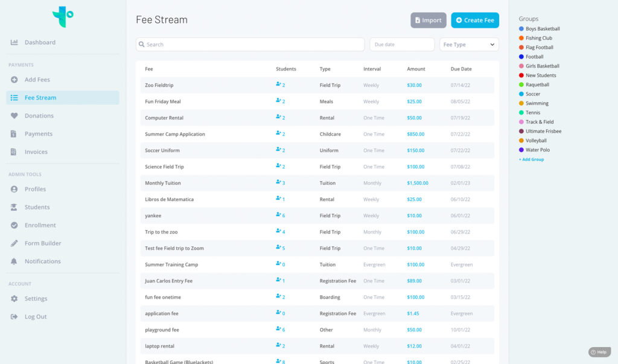Image resolution: width=618 pixels, height=364 pixels.
Task: Select the Juan Carlos Entry Fee row
Action: pos(317,281)
